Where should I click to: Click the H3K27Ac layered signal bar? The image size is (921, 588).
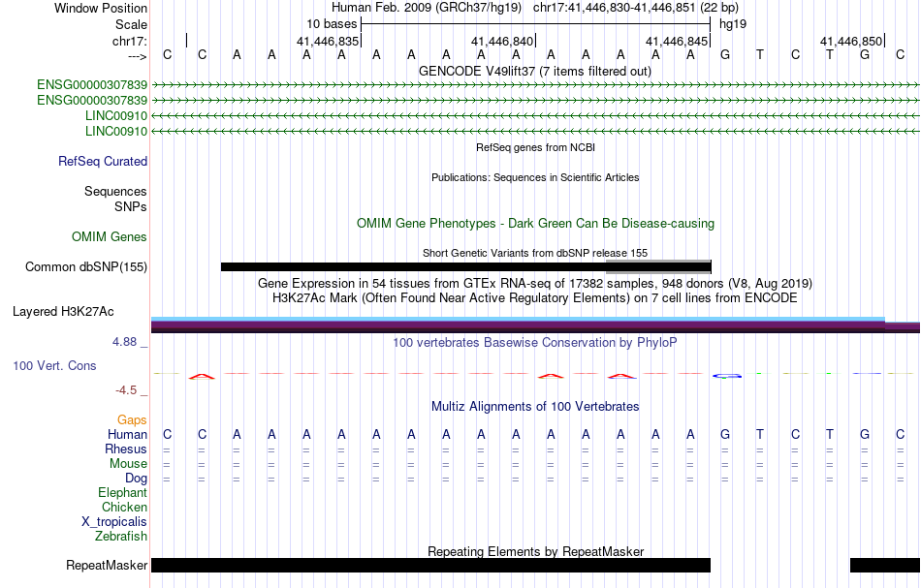click(x=535, y=325)
